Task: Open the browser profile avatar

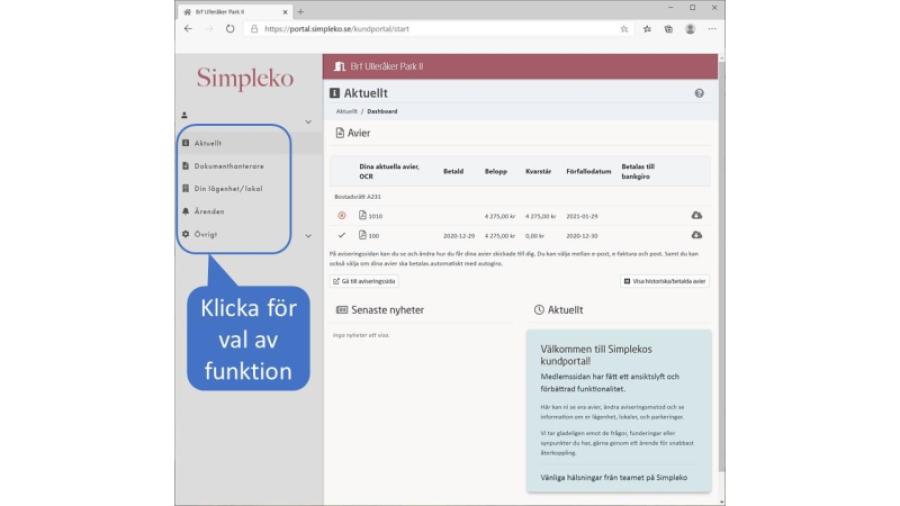Action: pyautogui.click(x=690, y=29)
